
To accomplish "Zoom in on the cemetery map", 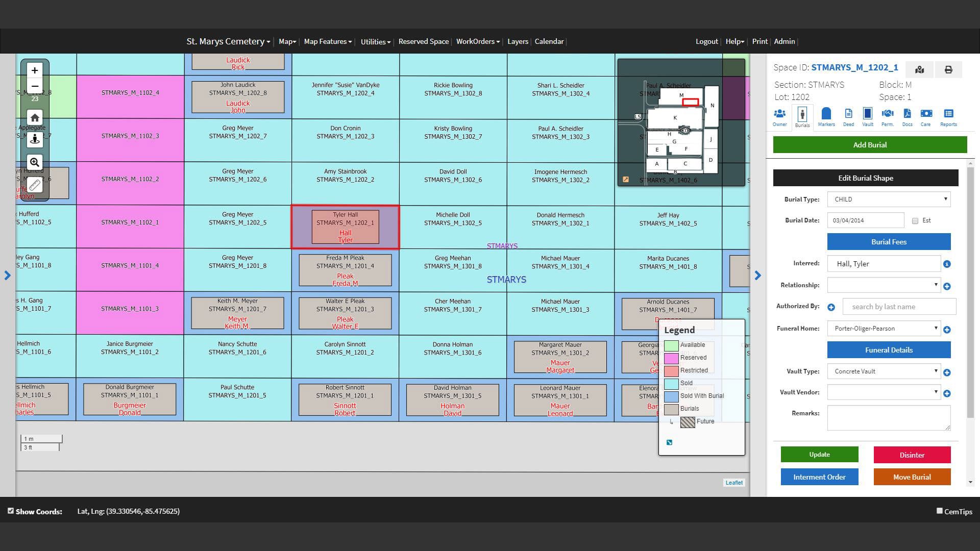I will point(35,70).
